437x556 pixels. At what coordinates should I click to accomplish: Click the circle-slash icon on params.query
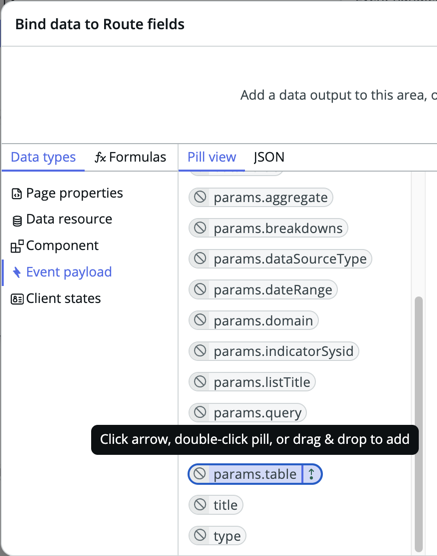click(200, 412)
